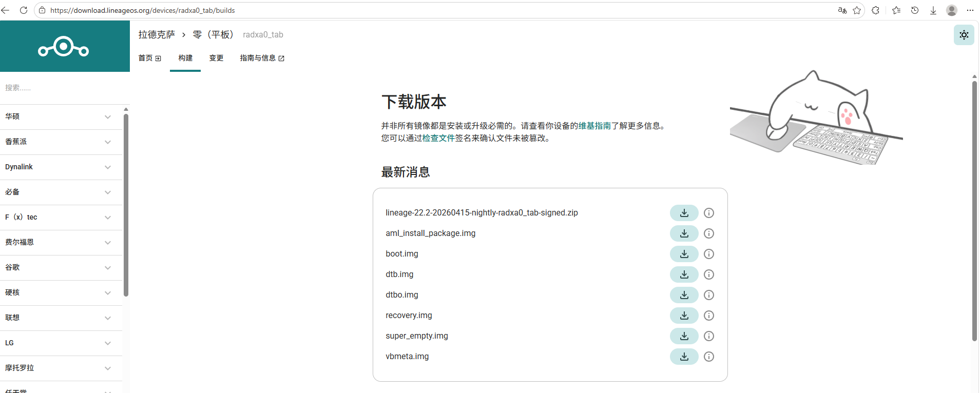Image resolution: width=980 pixels, height=393 pixels.
Task: Click the vbmeta.img filename text
Action: (x=407, y=357)
